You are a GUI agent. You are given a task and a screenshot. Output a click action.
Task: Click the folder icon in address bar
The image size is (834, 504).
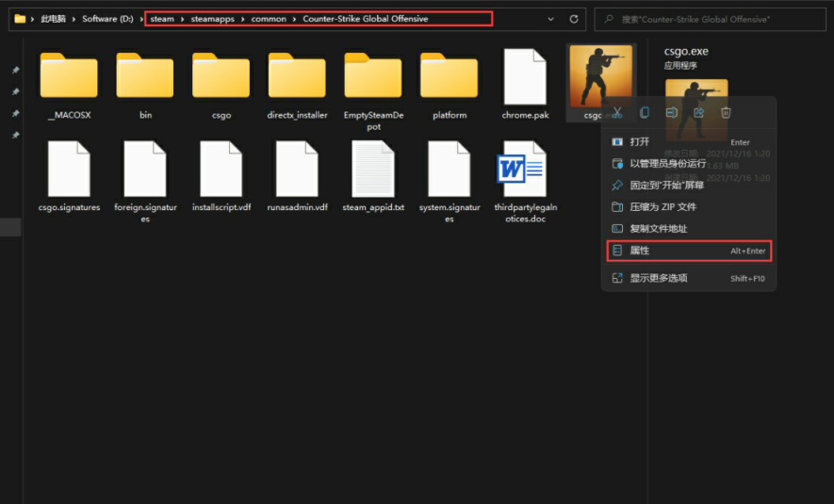pyautogui.click(x=20, y=19)
